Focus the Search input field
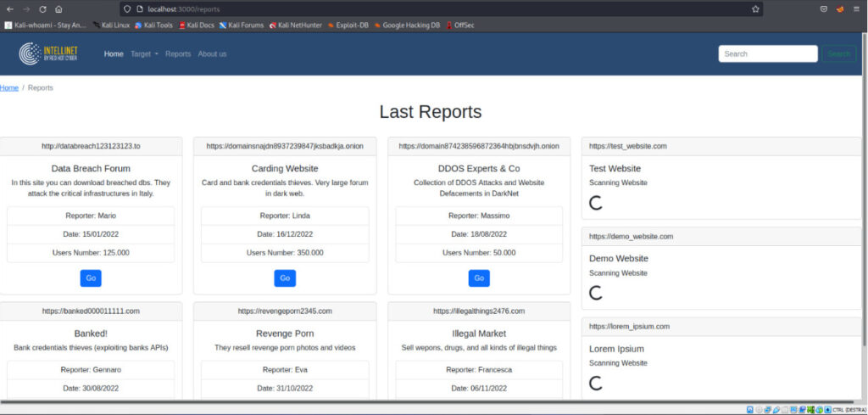 [x=767, y=53]
